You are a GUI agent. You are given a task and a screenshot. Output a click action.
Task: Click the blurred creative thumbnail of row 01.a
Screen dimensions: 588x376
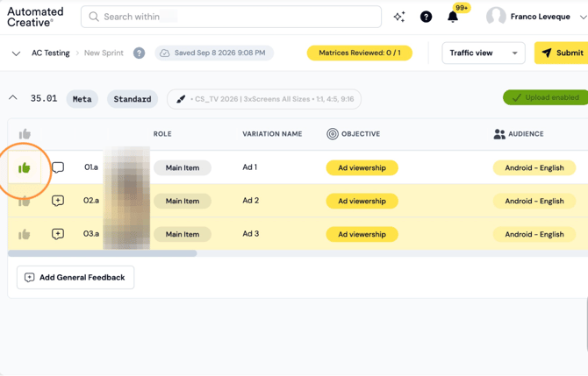(x=126, y=167)
